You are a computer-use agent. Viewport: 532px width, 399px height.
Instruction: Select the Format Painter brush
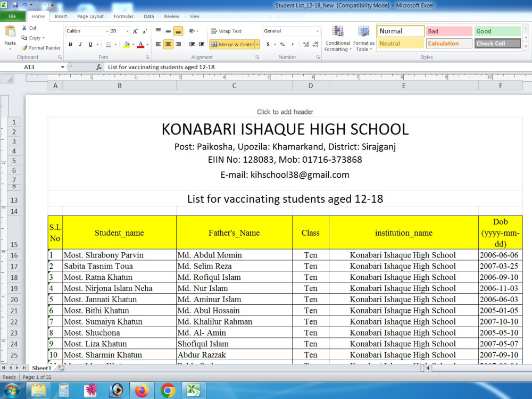point(24,48)
